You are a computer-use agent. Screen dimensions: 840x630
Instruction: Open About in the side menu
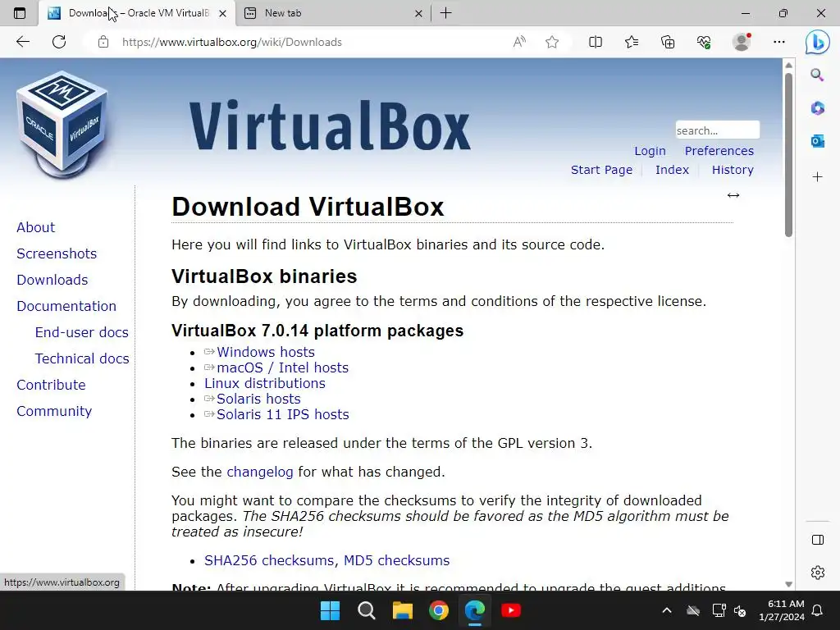35,227
